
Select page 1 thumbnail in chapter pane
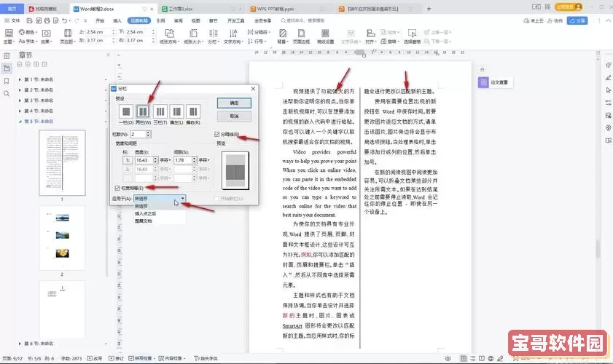click(x=62, y=163)
